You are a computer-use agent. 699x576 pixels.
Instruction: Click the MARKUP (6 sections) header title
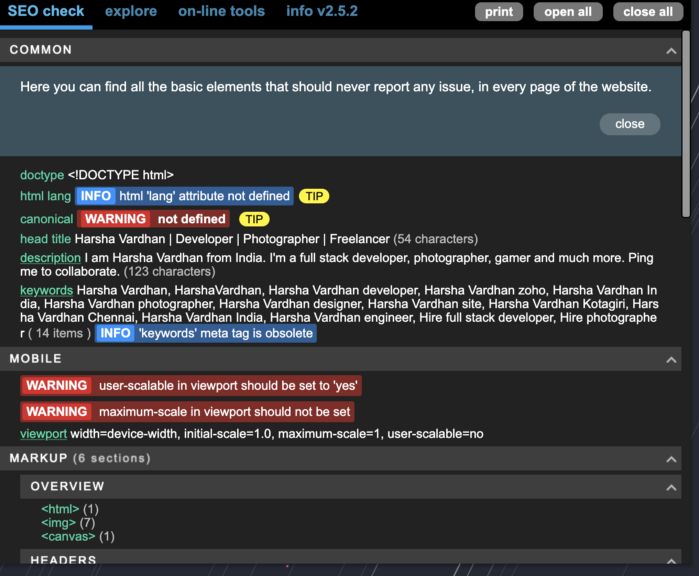tap(80, 458)
